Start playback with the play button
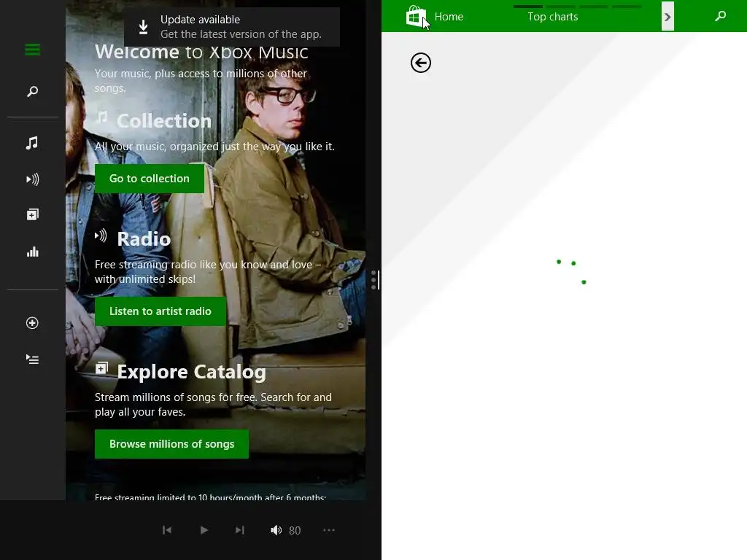 tap(204, 530)
